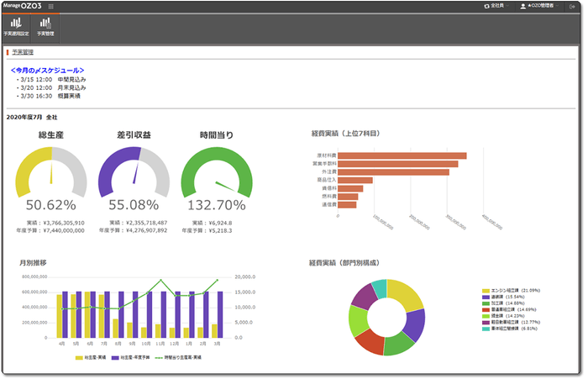The image size is (588, 379).
Task: Select the 予実管理 page heading tab
Action: (x=23, y=52)
